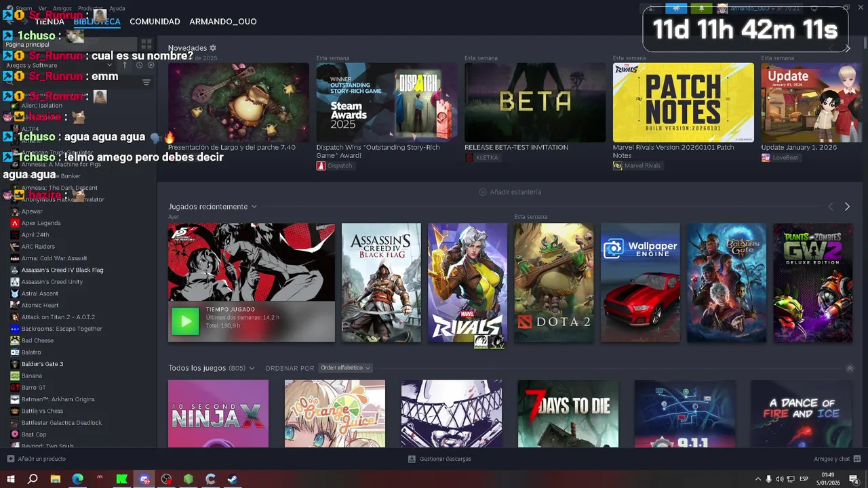Select ARC Raiders in game list
The width and height of the screenshot is (868, 488).
(x=38, y=247)
